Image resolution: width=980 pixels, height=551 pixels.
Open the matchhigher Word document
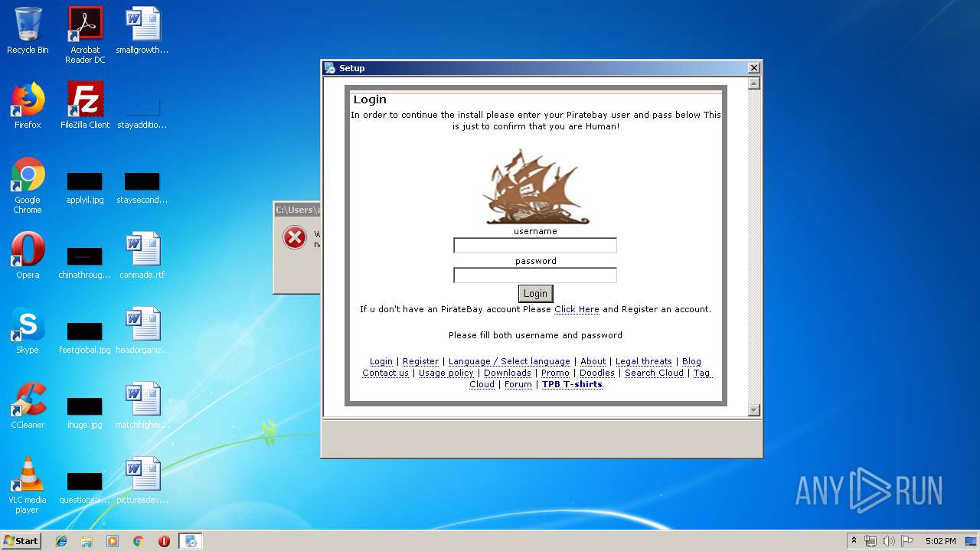[x=142, y=406]
